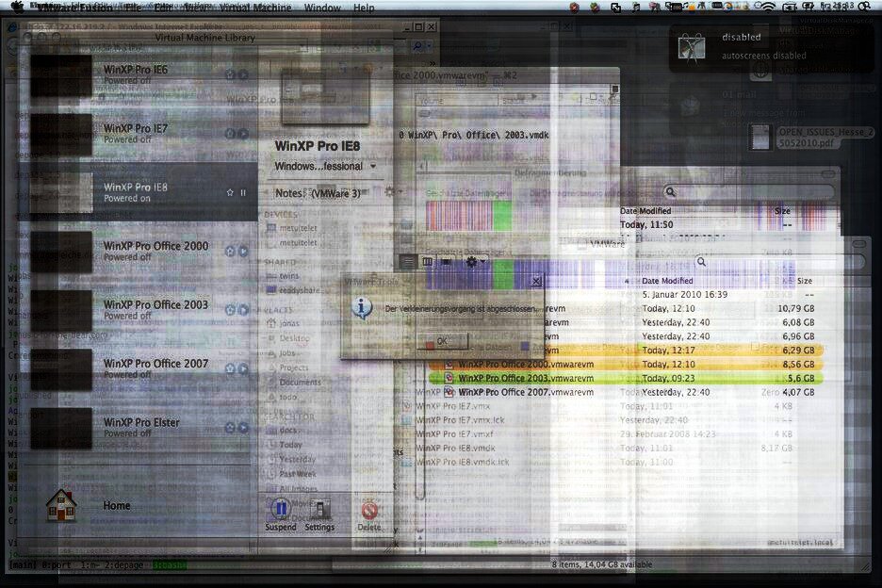Open the Virtual Machine menu
The height and width of the screenshot is (588, 882).
pos(255,8)
